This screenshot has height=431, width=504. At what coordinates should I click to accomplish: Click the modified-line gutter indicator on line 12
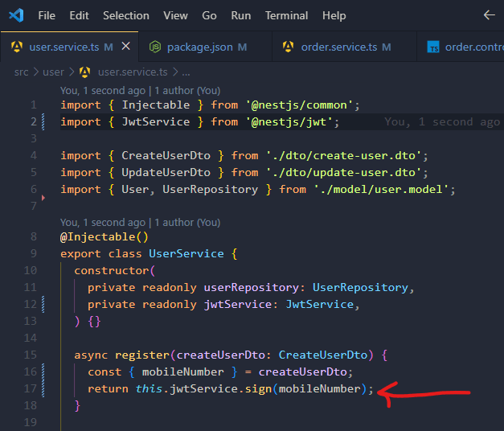[x=43, y=304]
